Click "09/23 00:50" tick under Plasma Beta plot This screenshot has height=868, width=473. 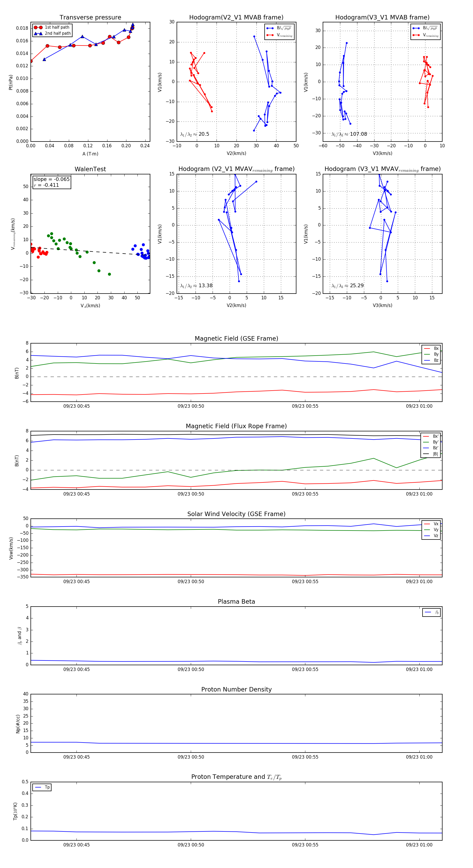(191, 669)
